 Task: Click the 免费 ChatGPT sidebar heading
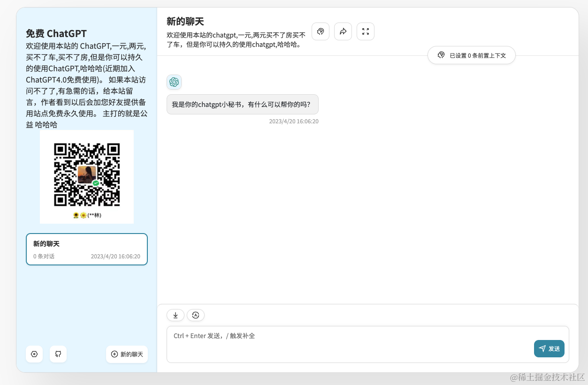pos(56,33)
